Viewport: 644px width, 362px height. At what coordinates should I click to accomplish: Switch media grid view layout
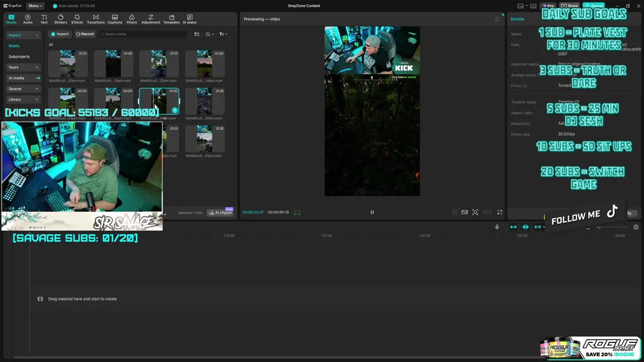pos(197,34)
